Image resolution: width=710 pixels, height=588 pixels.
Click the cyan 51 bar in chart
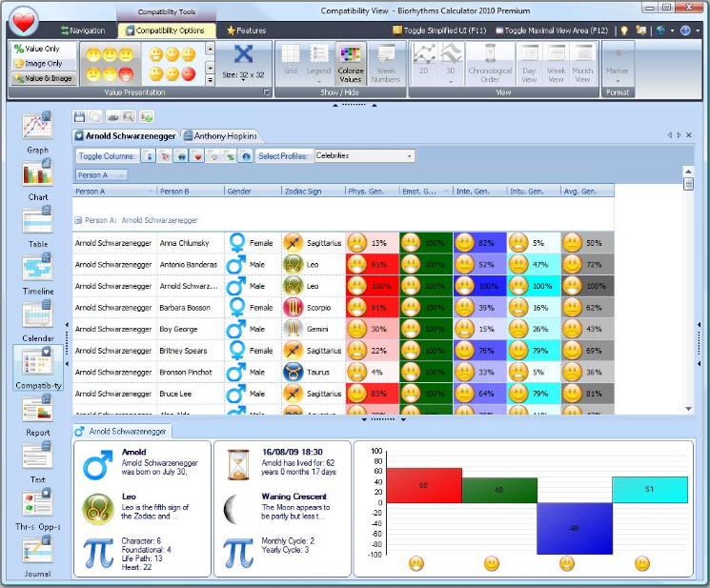pos(649,489)
